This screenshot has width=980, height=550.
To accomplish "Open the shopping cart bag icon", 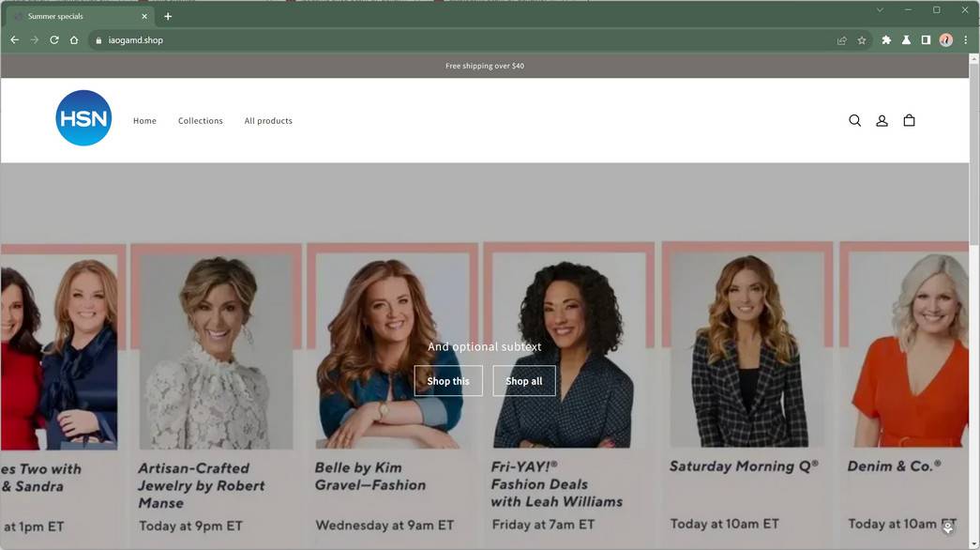I will point(909,120).
